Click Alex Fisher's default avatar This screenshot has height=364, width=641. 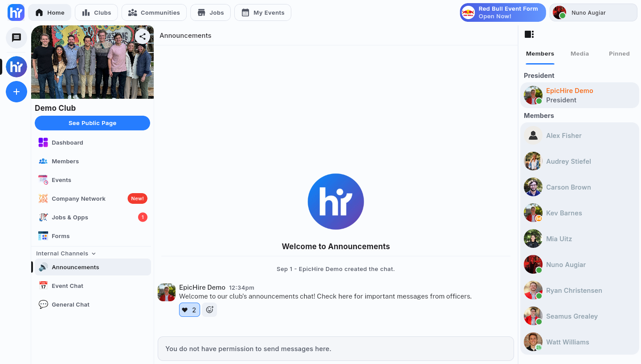pyautogui.click(x=533, y=136)
